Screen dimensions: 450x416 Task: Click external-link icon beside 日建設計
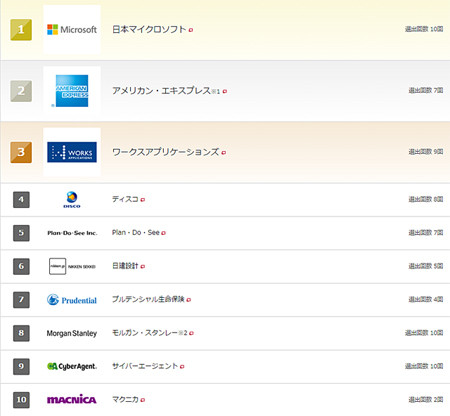click(x=143, y=267)
